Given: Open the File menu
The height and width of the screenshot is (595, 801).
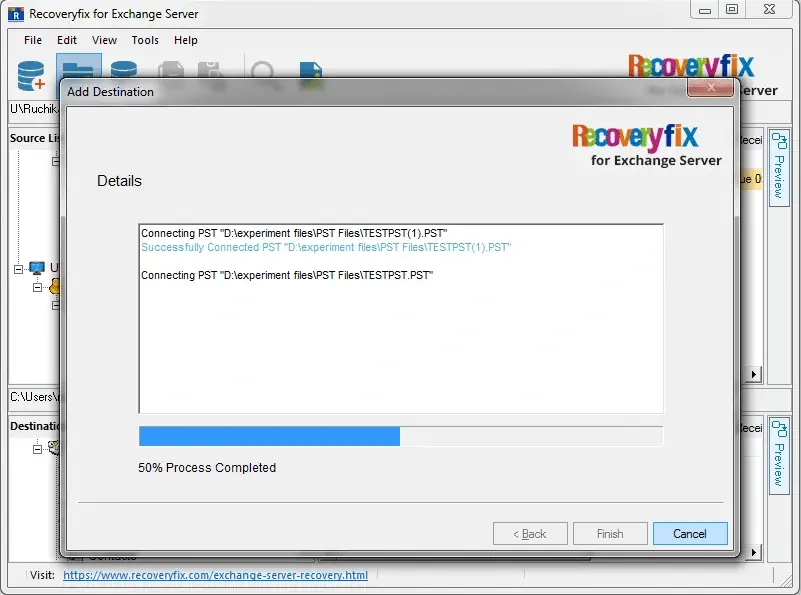Looking at the screenshot, I should click(x=33, y=40).
